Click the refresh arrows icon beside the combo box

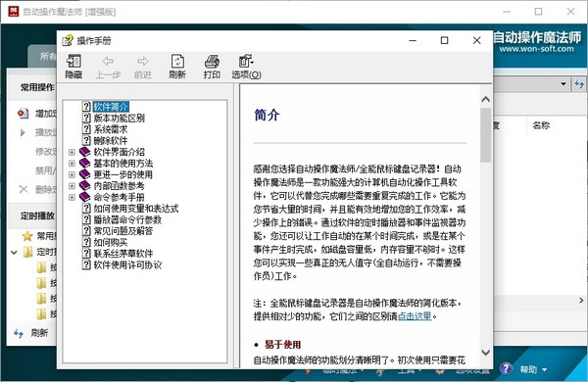(x=579, y=84)
